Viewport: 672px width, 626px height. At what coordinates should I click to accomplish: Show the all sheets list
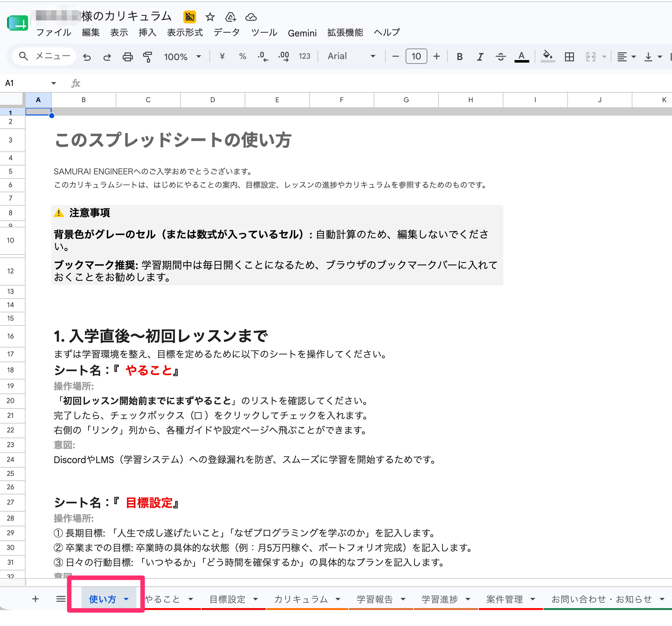pos(61,599)
